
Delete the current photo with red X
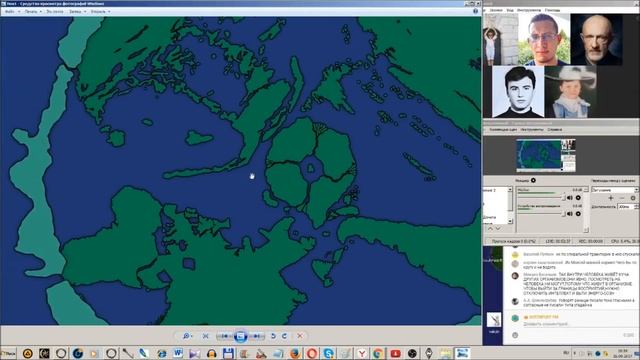coord(300,336)
